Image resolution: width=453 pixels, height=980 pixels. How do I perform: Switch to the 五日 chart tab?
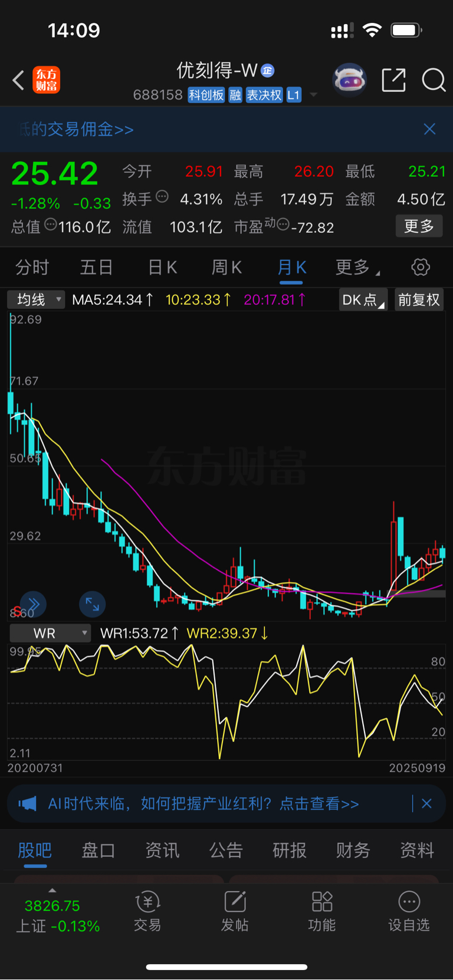pyautogui.click(x=96, y=268)
